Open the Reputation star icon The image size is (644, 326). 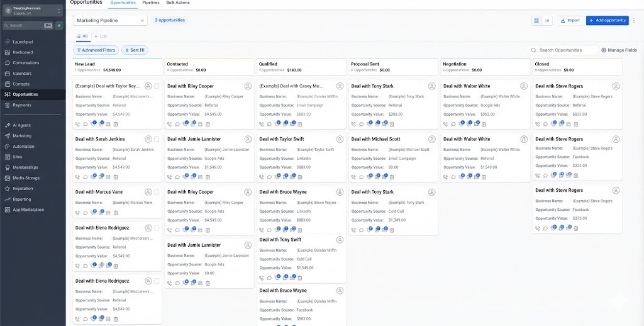[8, 189]
